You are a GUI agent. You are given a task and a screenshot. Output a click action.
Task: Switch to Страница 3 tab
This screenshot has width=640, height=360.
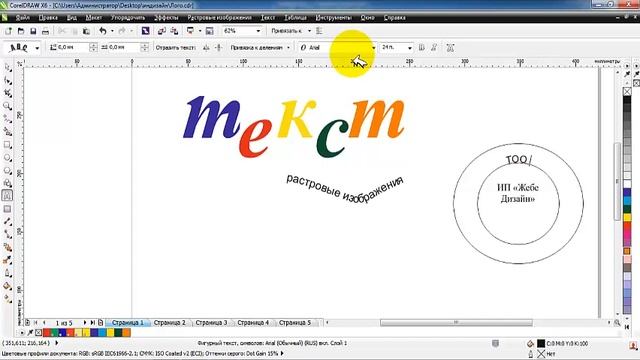click(211, 322)
